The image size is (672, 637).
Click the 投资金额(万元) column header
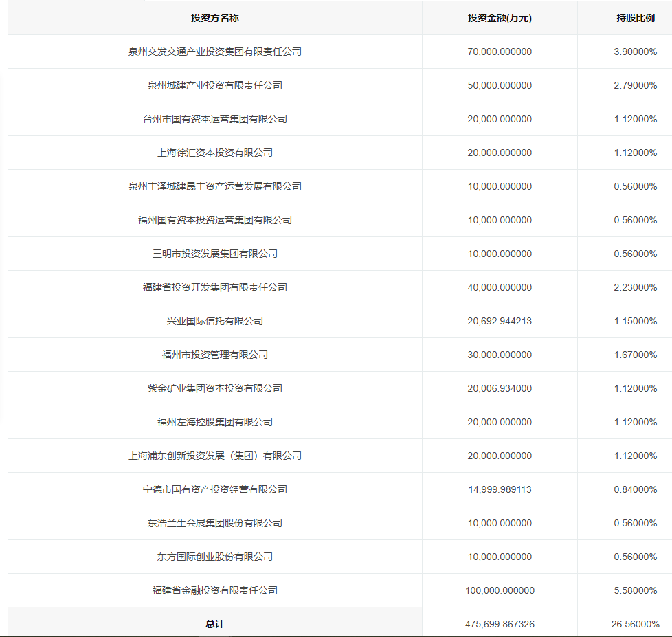pos(500,18)
